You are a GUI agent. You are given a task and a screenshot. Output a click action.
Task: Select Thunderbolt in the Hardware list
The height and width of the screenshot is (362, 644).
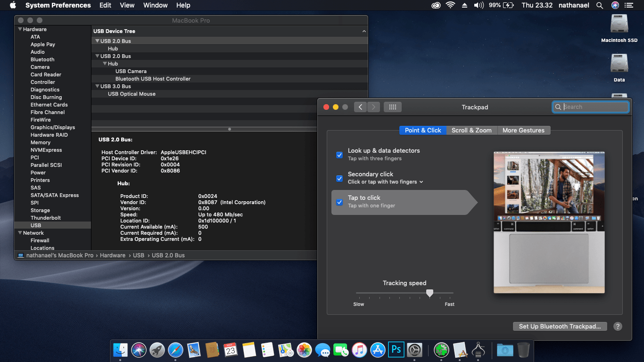(46, 218)
